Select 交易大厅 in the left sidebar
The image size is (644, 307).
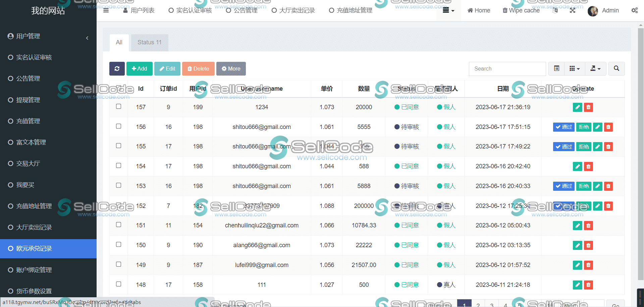point(29,164)
